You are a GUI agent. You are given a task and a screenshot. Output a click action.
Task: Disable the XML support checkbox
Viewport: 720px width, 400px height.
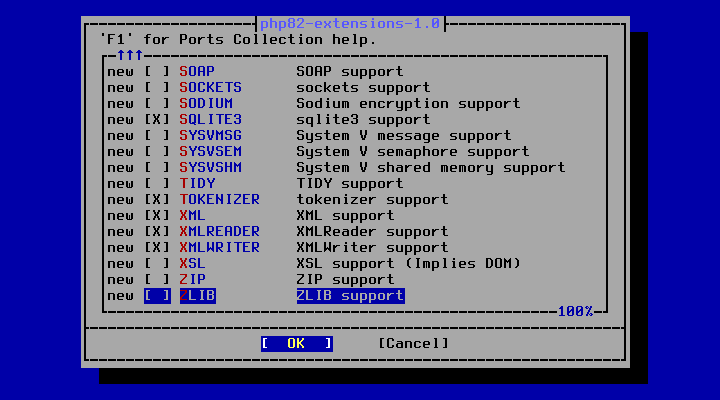(x=157, y=216)
